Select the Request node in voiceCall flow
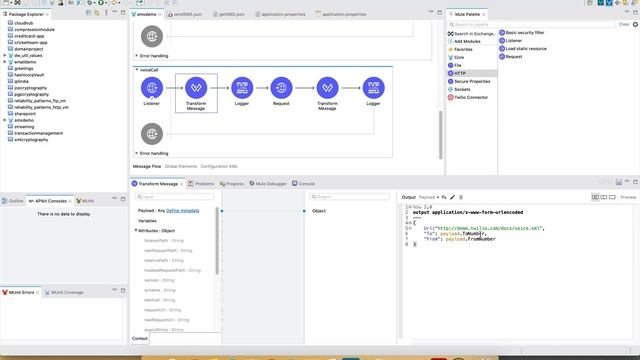Viewport: 640px width, 360px height. click(281, 88)
